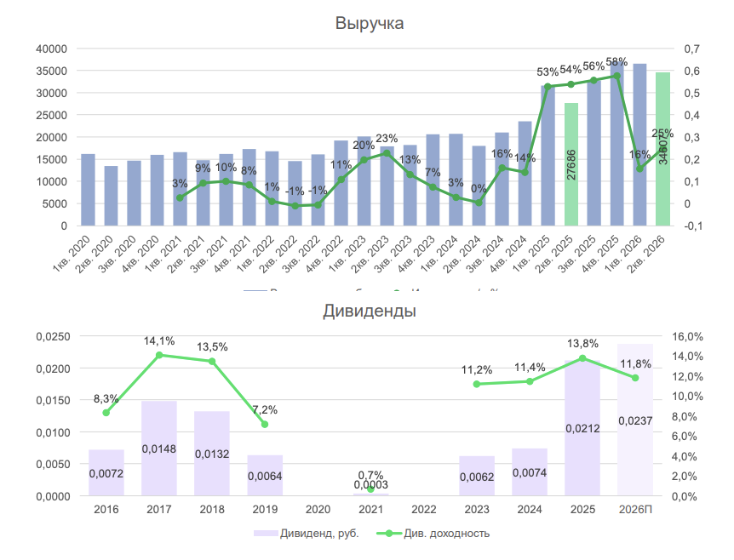Viewport: 734px width, 560px height.
Task: Click the 11% data label
Action: coord(341,164)
